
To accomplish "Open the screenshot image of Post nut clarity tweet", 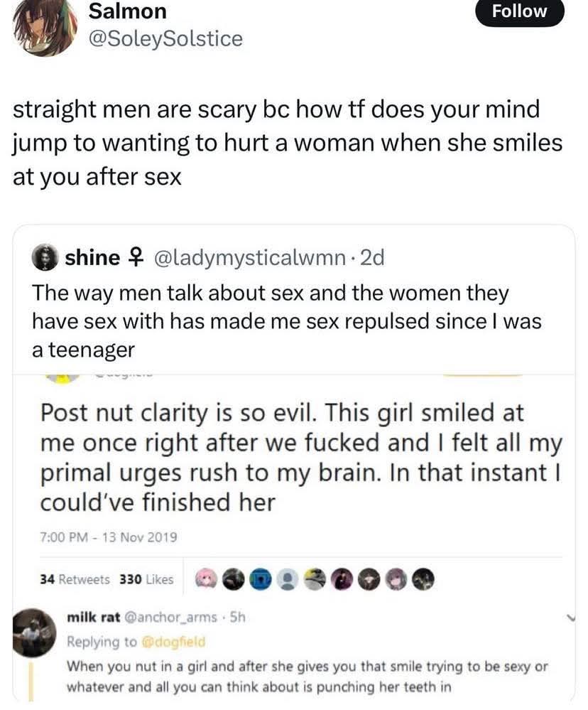I will 294,537.
